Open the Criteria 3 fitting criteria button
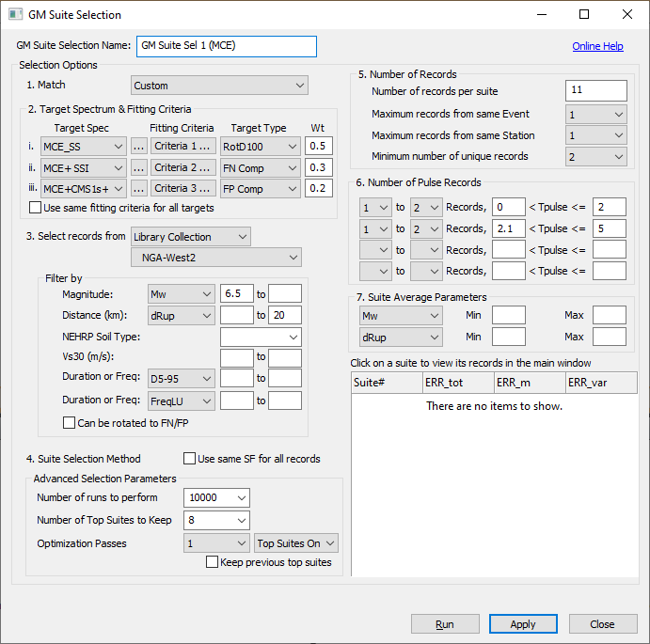 tap(182, 189)
